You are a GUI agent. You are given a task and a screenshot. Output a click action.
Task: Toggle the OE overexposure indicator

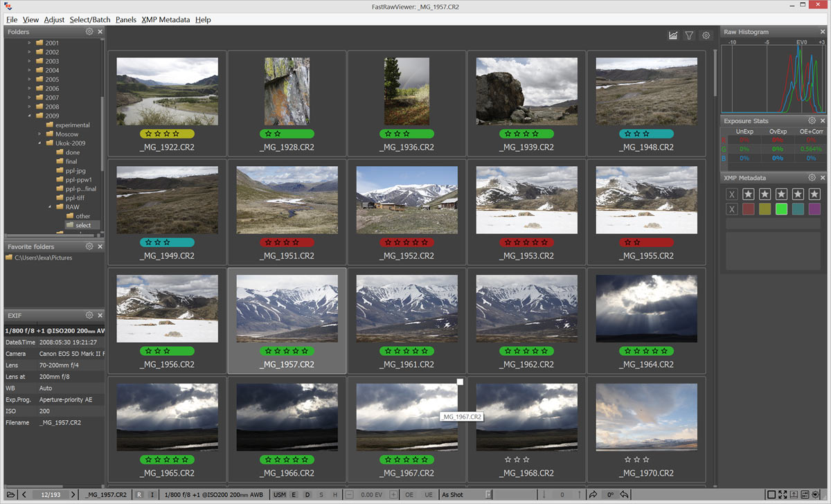coord(409,494)
